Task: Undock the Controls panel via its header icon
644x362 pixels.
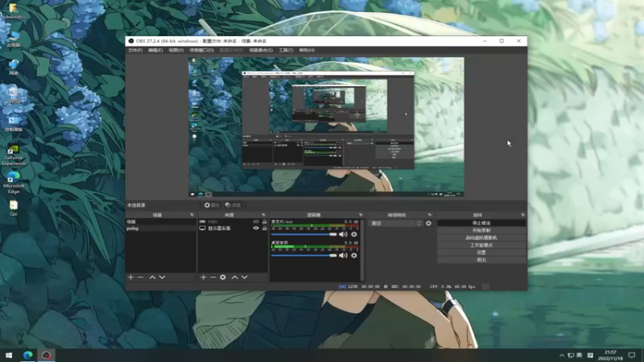Action: 522,215
